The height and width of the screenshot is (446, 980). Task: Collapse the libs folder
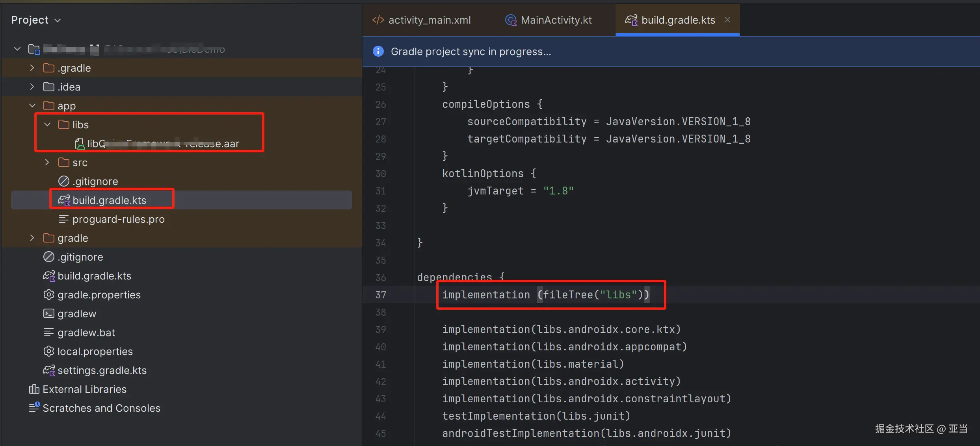click(47, 124)
